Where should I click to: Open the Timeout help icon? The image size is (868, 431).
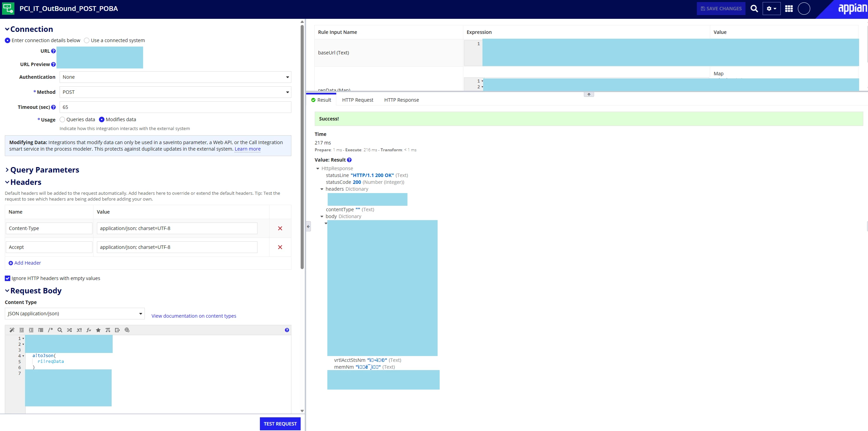pos(53,107)
